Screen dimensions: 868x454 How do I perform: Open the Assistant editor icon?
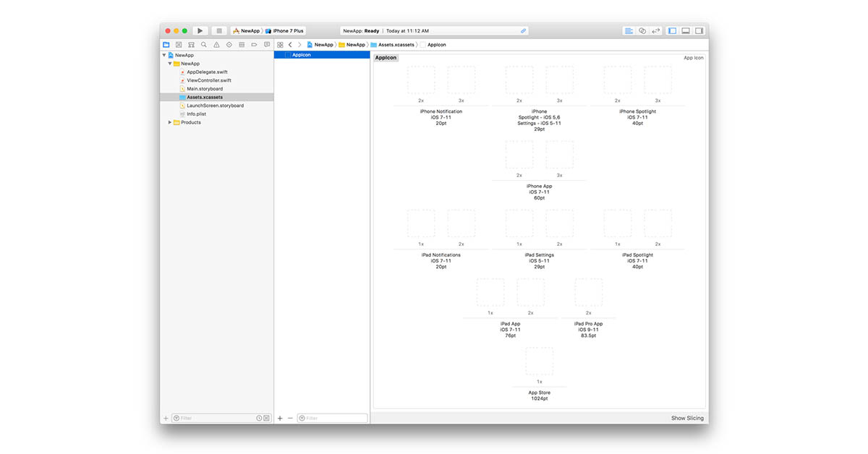642,30
